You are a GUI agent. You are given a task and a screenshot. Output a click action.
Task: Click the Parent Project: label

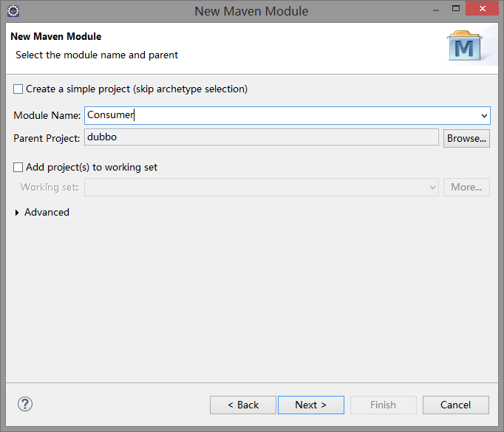[x=47, y=138]
